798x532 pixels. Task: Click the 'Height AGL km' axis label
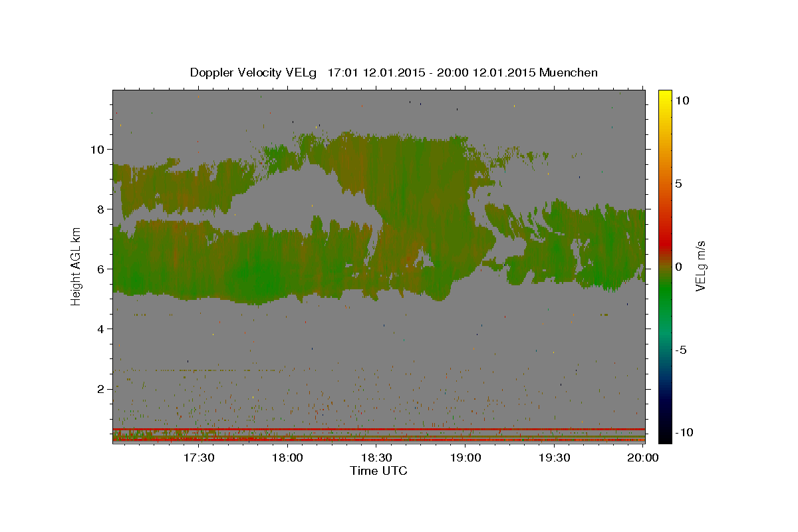pyautogui.click(x=76, y=267)
